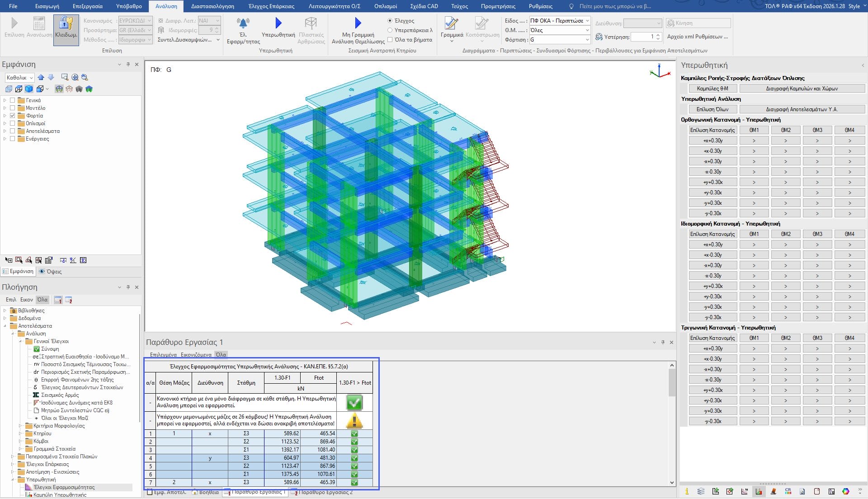Screen dimensions: 868x499
Task: Click the yellow info icon in bottom toolbar
Action: [x=687, y=491]
